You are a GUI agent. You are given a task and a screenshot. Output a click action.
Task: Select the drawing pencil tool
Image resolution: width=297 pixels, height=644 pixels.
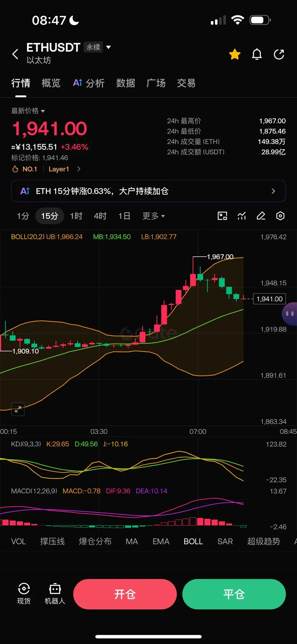[x=261, y=216]
